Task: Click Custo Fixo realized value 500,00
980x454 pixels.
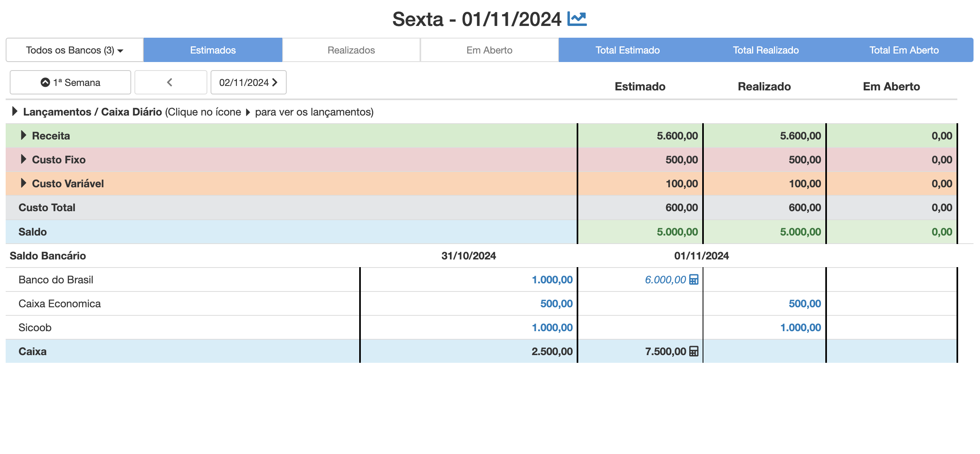Action: tap(805, 160)
